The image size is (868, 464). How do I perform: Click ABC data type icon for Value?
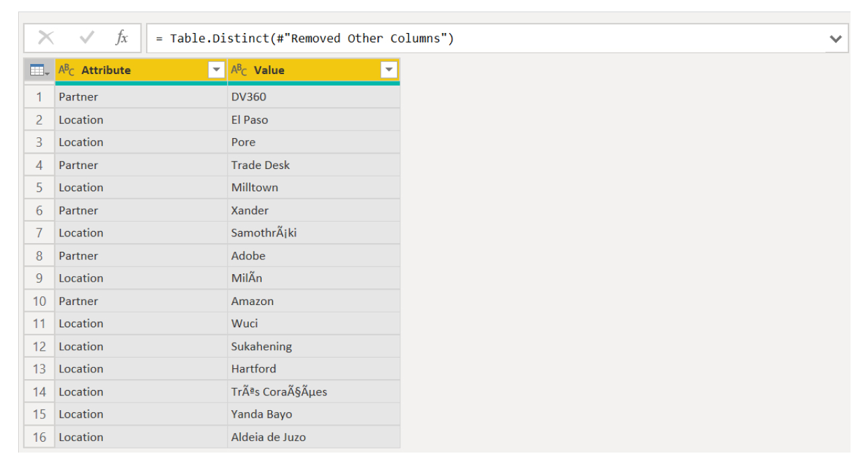click(x=239, y=70)
